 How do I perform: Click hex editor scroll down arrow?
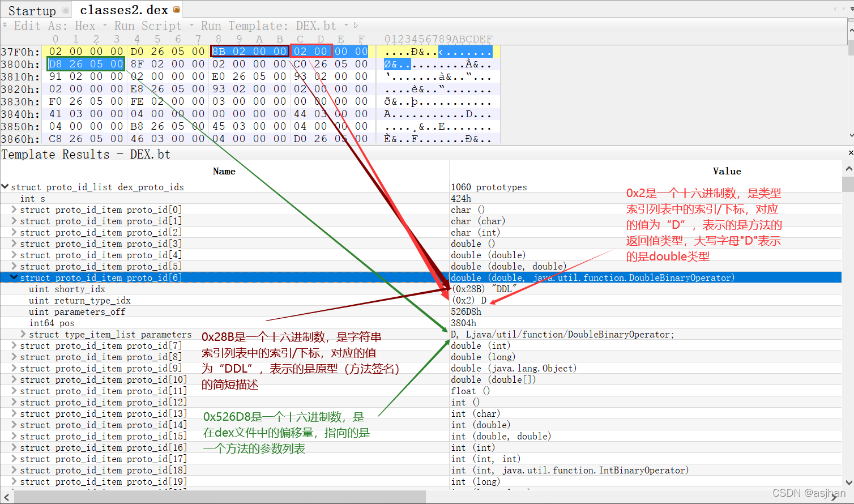(x=851, y=136)
